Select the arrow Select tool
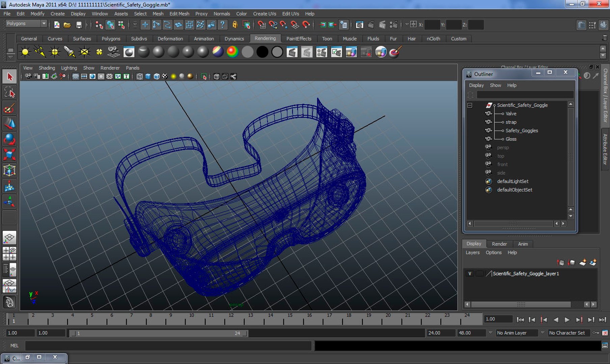Screen dimensions: 610x364 click(x=9, y=77)
